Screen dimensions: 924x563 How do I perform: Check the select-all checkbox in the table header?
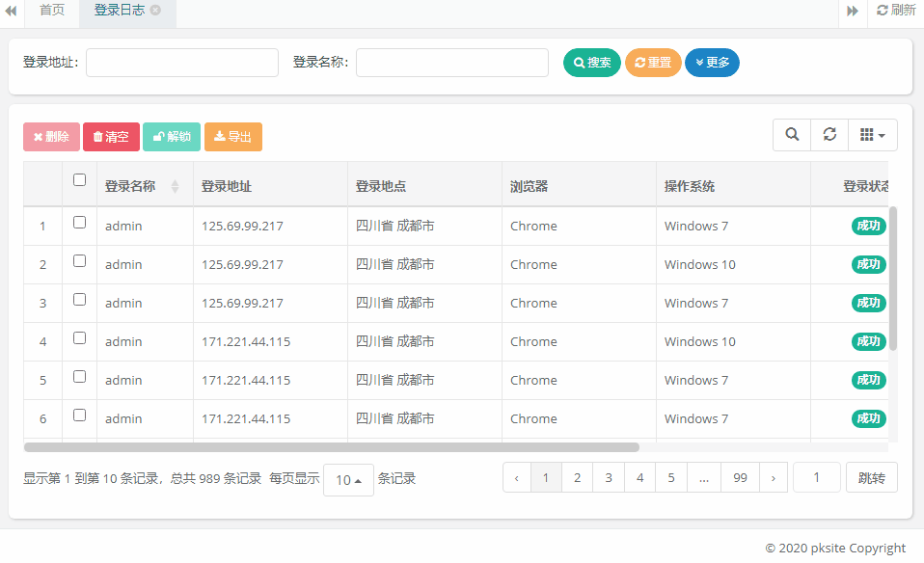(79, 179)
